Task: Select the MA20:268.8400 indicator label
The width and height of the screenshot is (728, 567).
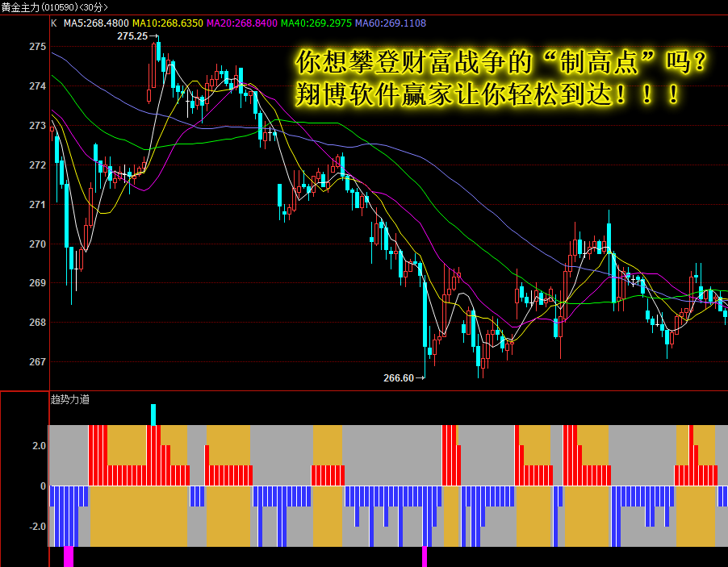Action: (x=242, y=23)
